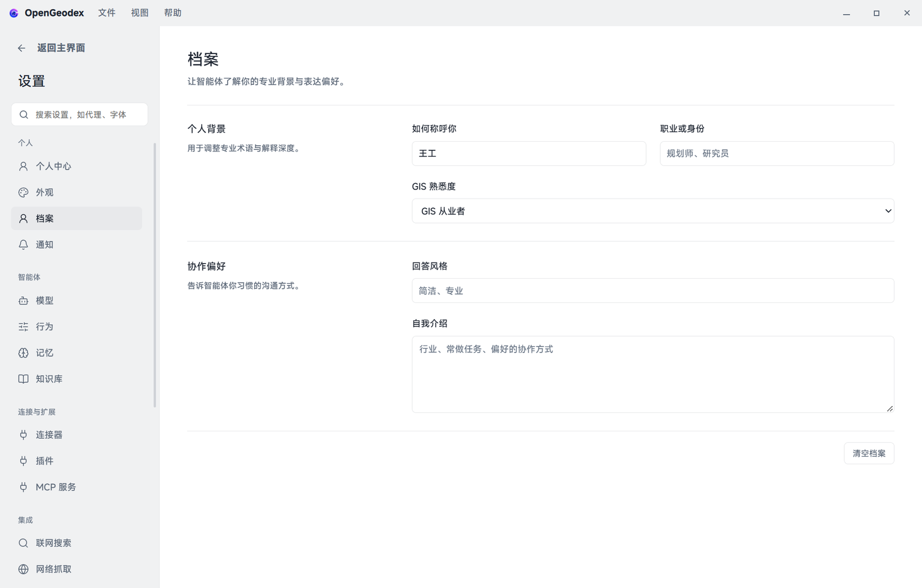Click the 如何称呼你 name field
The image size is (922, 588).
pos(529,153)
